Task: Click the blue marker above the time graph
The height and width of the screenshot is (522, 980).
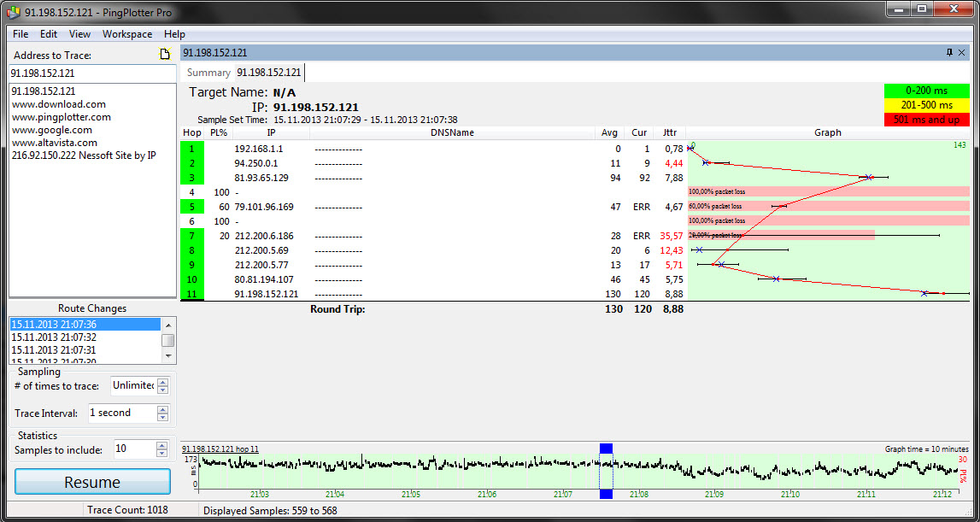Action: pyautogui.click(x=607, y=449)
